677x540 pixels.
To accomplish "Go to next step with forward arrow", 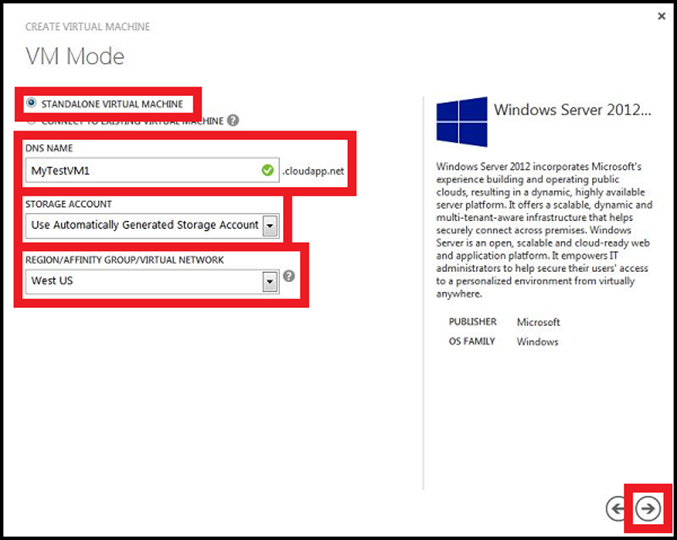I will coord(648,508).
